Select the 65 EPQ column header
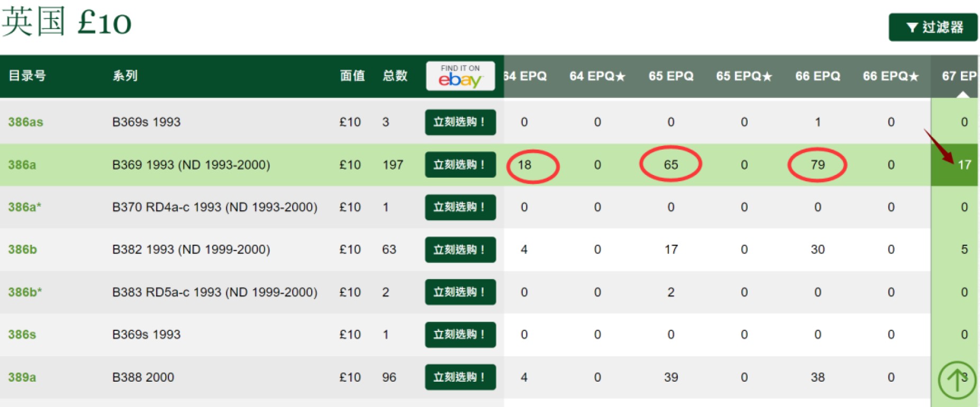 click(x=671, y=76)
